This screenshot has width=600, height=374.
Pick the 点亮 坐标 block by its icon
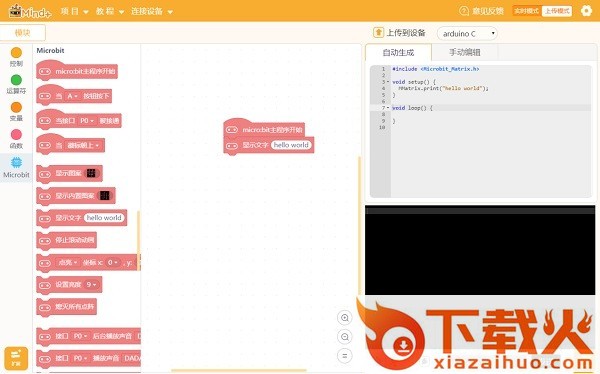(45, 263)
